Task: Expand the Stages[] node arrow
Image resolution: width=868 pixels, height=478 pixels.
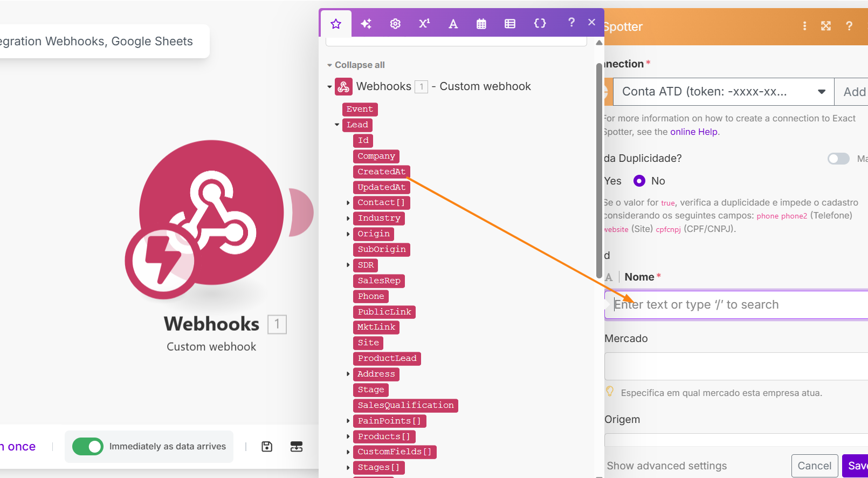Action: (x=348, y=468)
